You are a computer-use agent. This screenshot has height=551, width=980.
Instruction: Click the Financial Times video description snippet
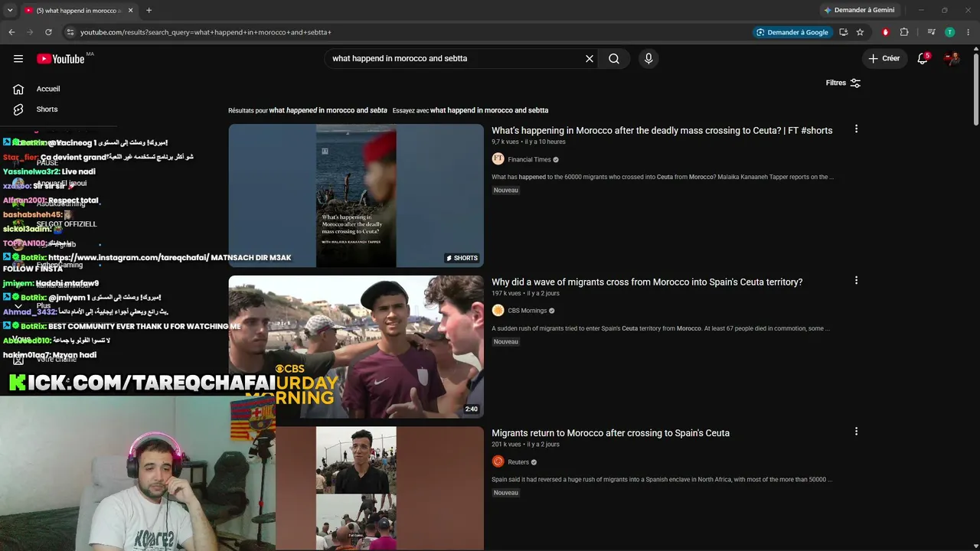[x=662, y=177]
